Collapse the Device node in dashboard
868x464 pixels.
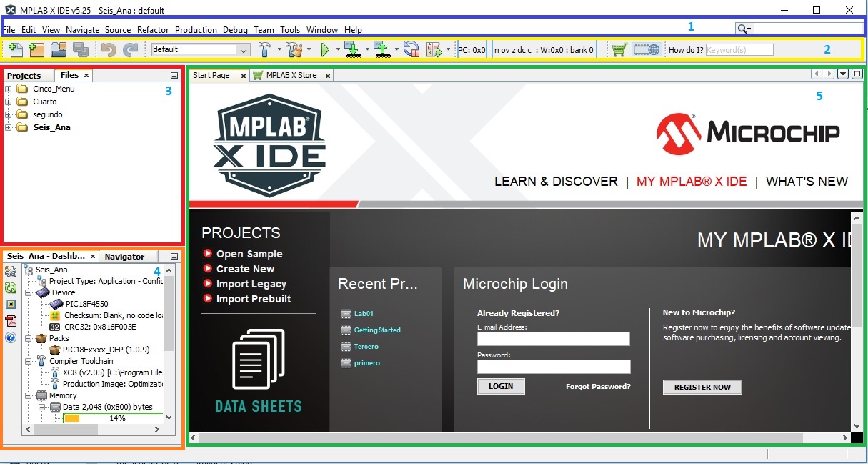click(28, 292)
